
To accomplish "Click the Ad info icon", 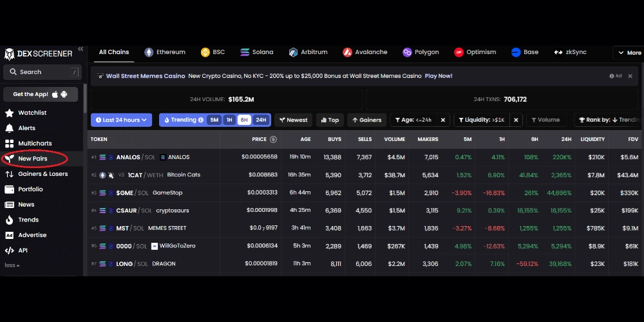I will click(612, 76).
